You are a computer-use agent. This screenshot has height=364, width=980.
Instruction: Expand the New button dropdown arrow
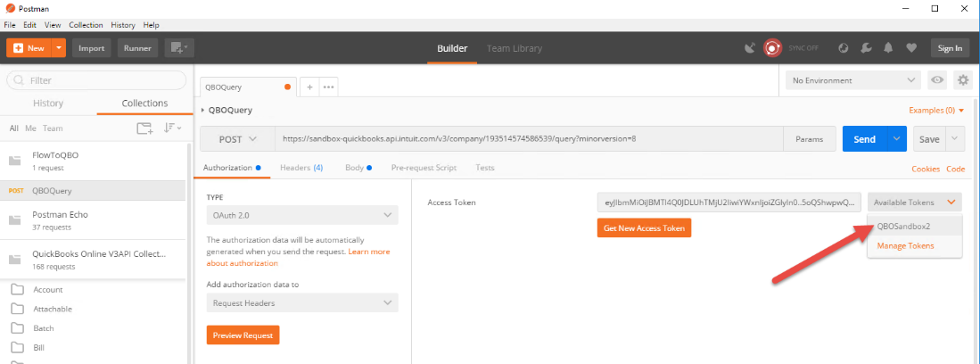pos(58,48)
